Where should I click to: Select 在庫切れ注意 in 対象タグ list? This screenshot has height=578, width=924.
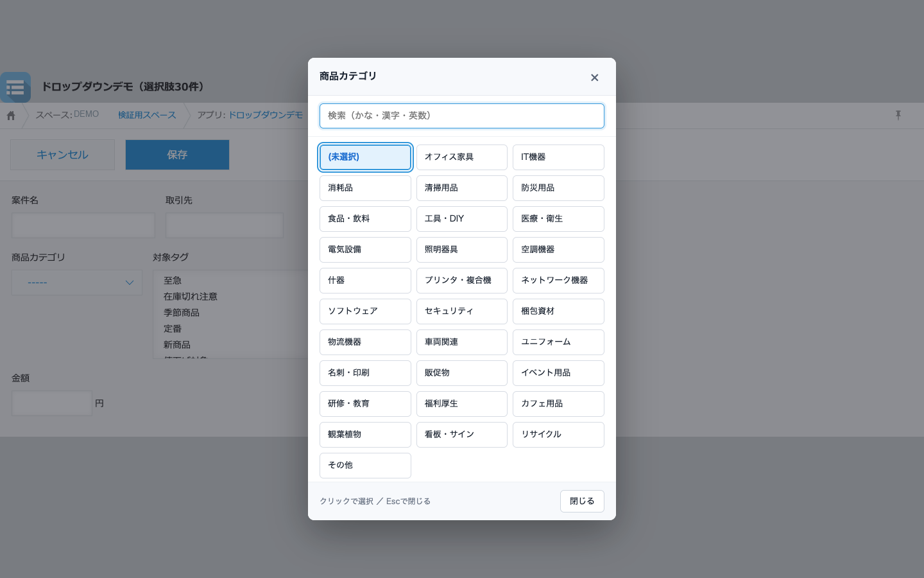coord(191,297)
